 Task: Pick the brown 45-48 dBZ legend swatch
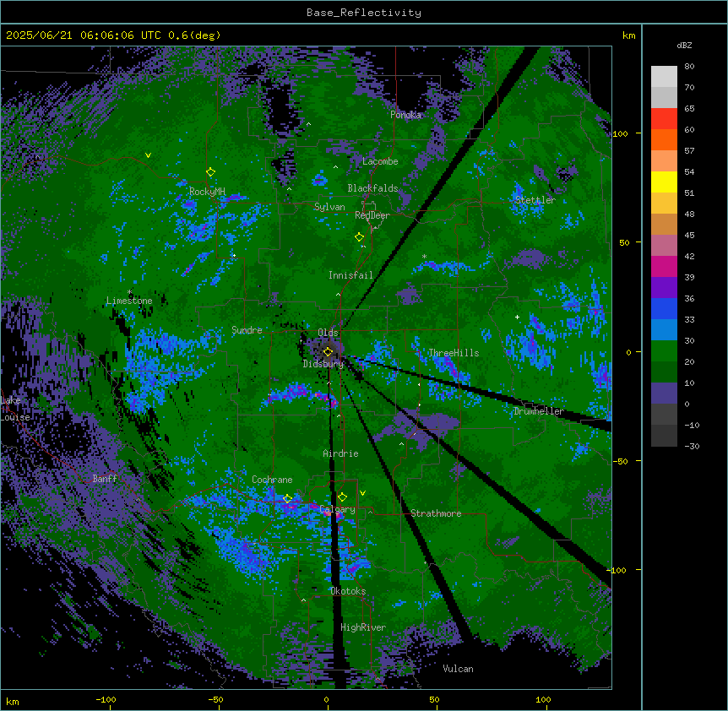click(664, 225)
